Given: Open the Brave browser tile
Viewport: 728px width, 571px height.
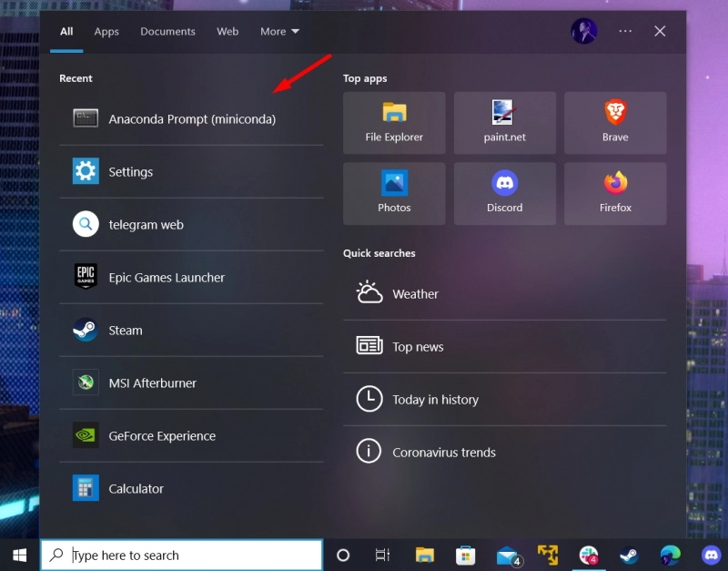Looking at the screenshot, I should coord(615,122).
